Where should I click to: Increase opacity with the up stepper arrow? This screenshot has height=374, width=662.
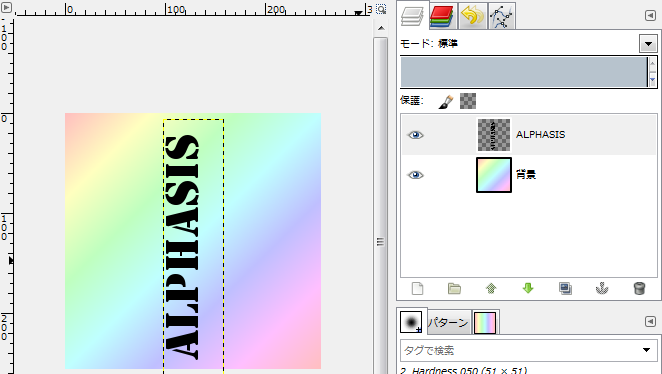[x=653, y=64]
